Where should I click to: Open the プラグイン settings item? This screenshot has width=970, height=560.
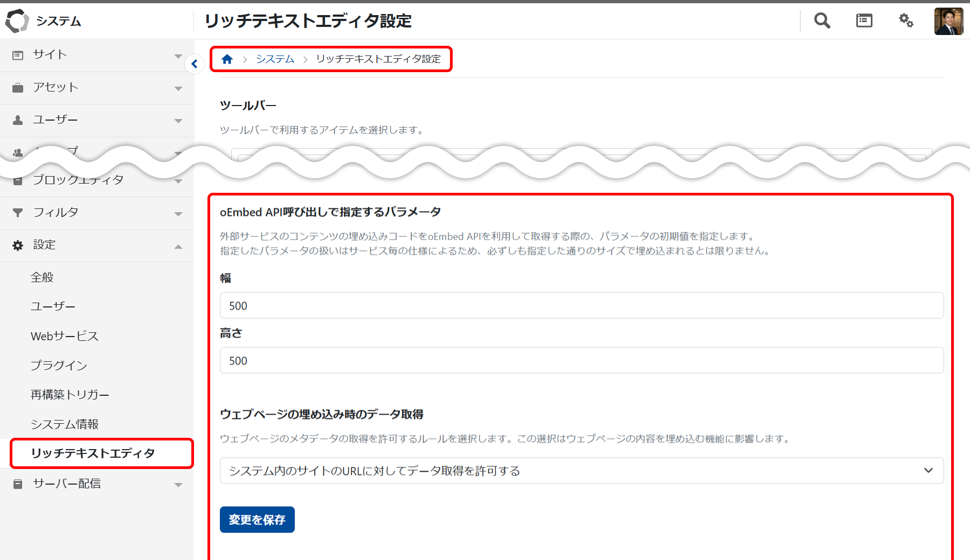coord(59,366)
